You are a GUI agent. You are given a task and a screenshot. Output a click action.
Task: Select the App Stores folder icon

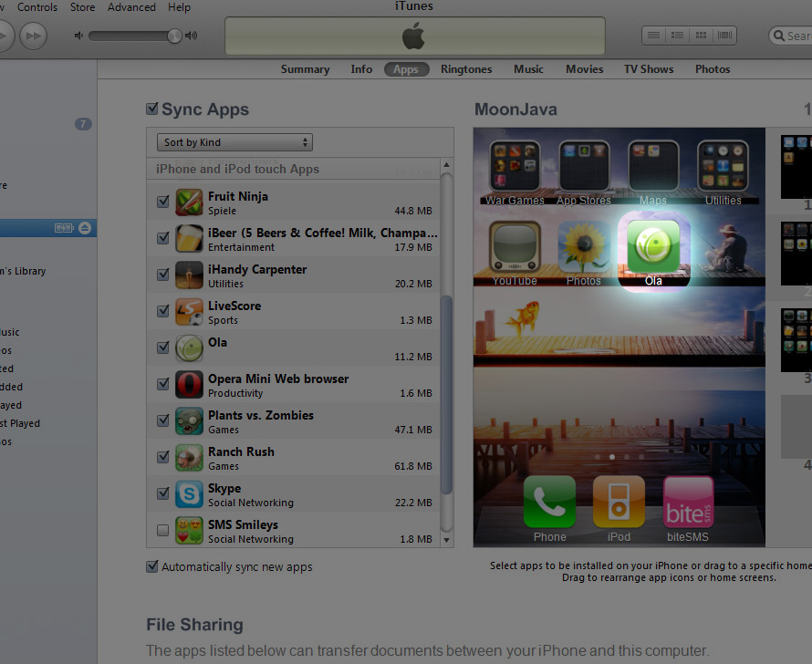pos(584,166)
